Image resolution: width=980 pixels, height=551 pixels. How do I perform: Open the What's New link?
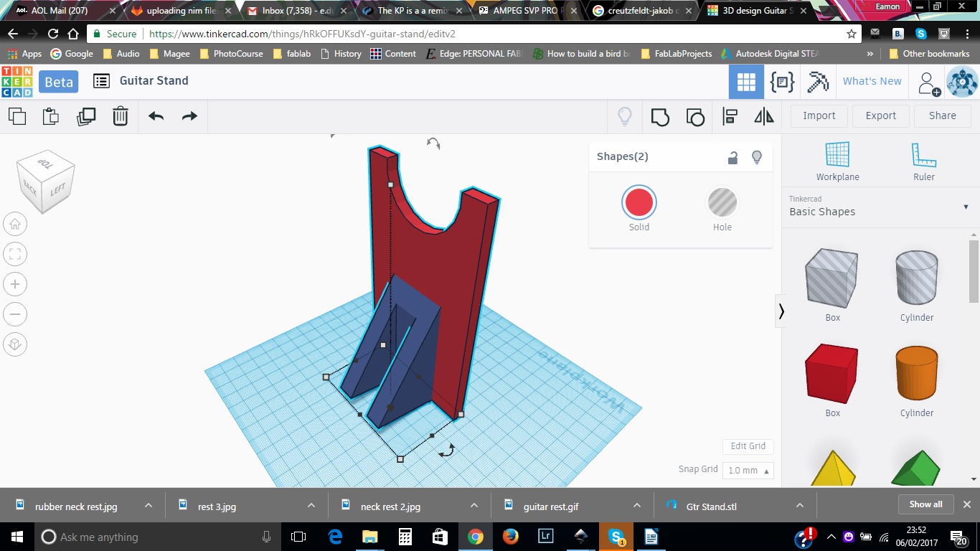(x=872, y=81)
